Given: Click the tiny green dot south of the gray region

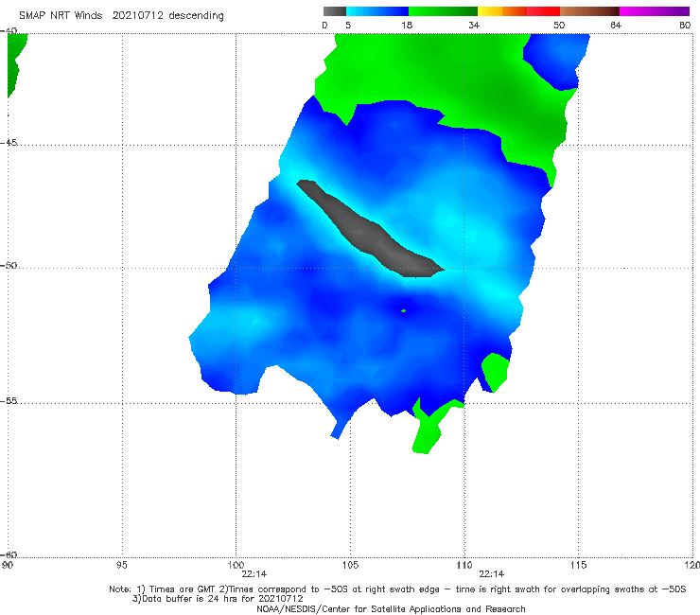Looking at the screenshot, I should coord(404,310).
